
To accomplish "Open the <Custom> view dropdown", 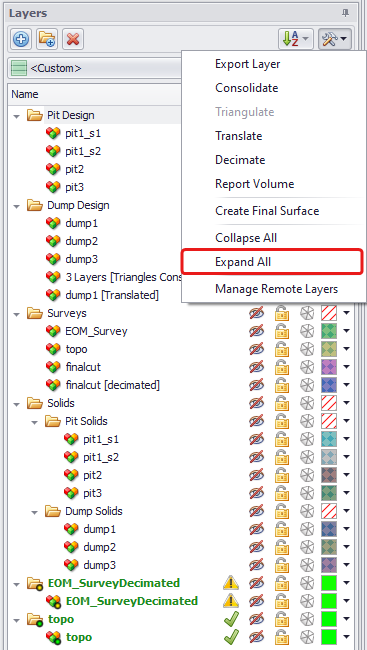I will (95, 68).
